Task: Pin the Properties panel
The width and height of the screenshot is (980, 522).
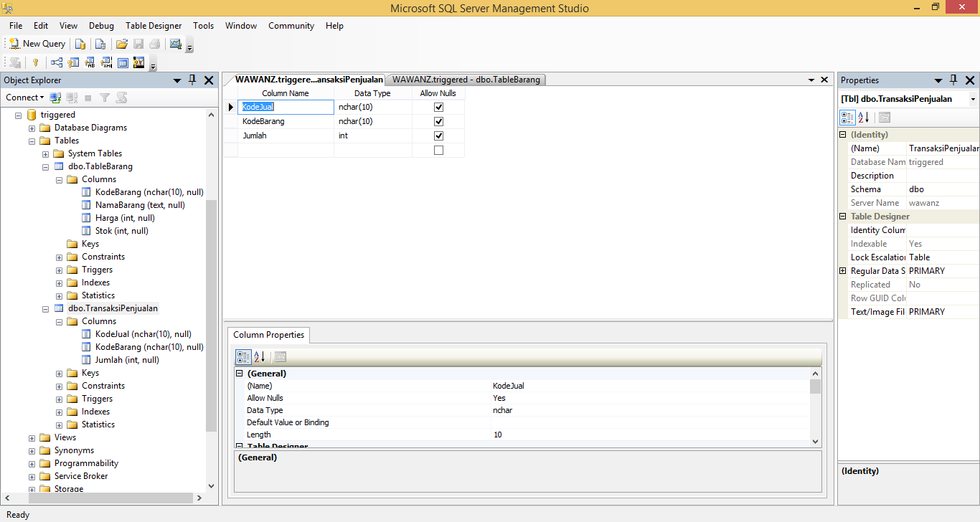Action: [953, 80]
